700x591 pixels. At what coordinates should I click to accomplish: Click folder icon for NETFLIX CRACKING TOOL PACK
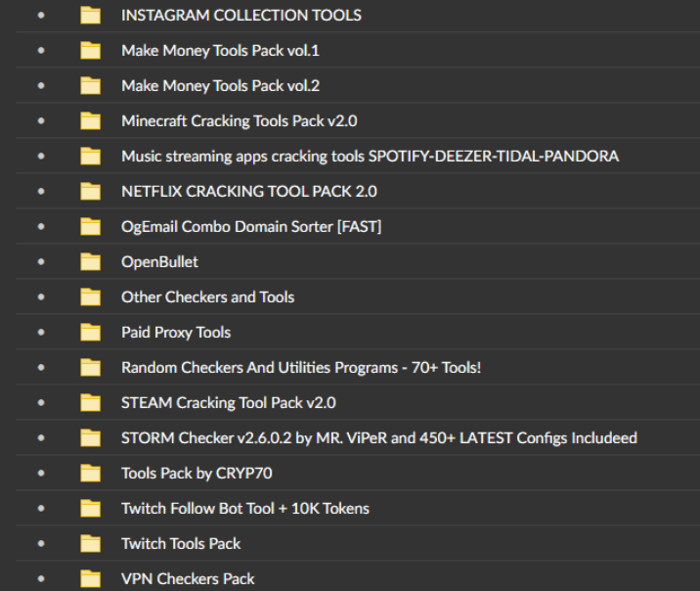tap(90, 192)
